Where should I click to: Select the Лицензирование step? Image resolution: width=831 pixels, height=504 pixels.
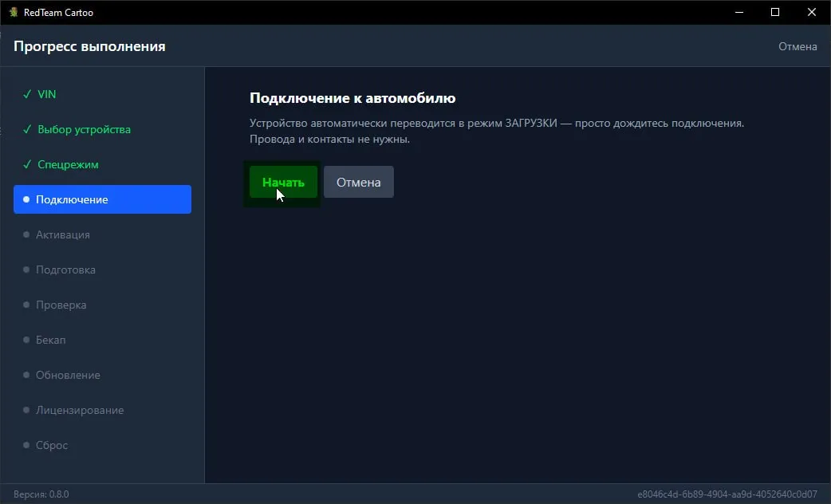coord(102,410)
